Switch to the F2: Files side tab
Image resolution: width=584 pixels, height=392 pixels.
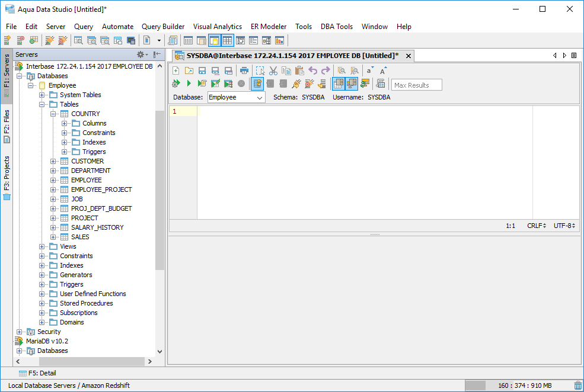click(7, 126)
